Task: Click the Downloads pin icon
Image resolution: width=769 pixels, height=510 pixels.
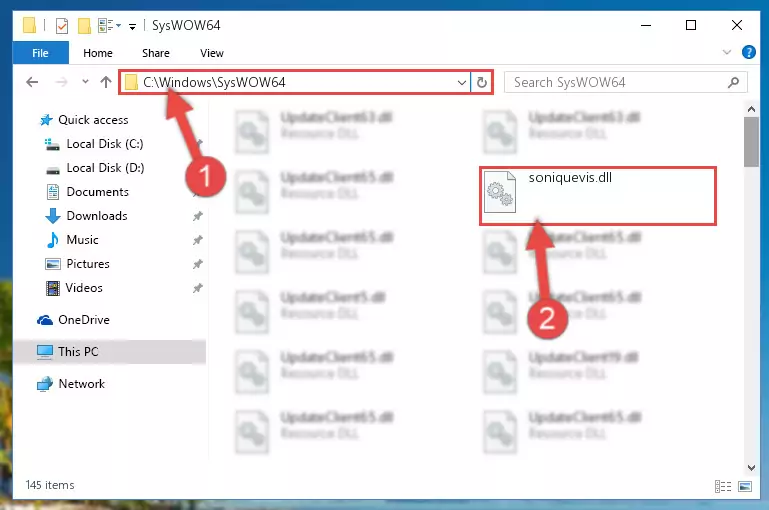Action: tap(197, 216)
